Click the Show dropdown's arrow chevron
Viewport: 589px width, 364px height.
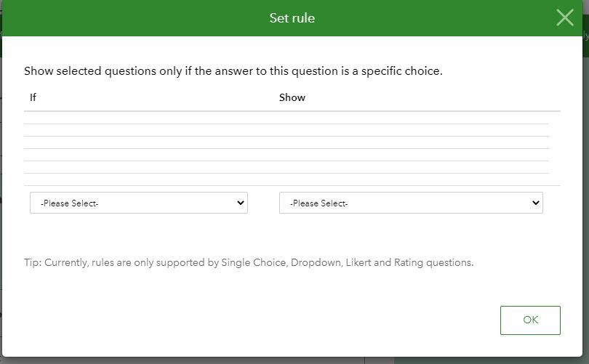[x=536, y=203]
